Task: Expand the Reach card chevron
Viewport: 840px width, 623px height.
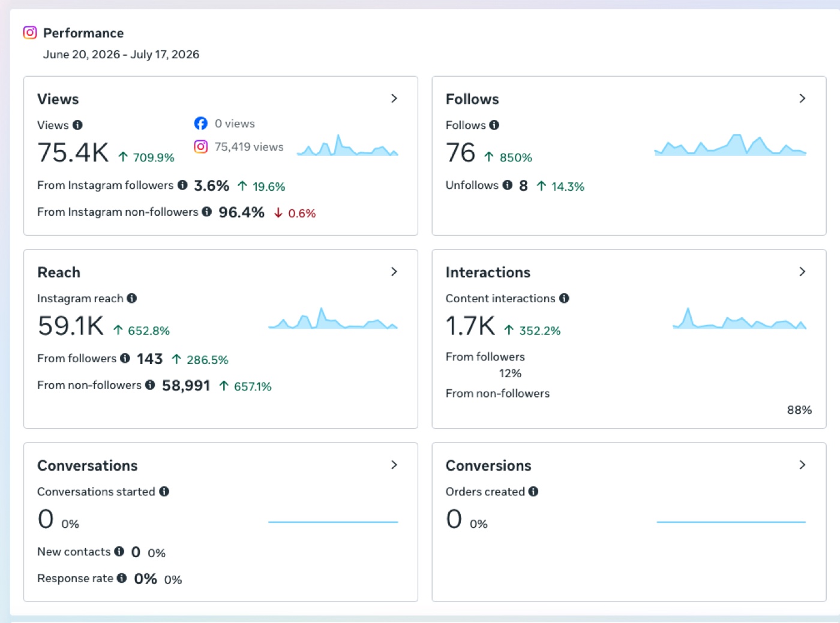Action: [394, 272]
